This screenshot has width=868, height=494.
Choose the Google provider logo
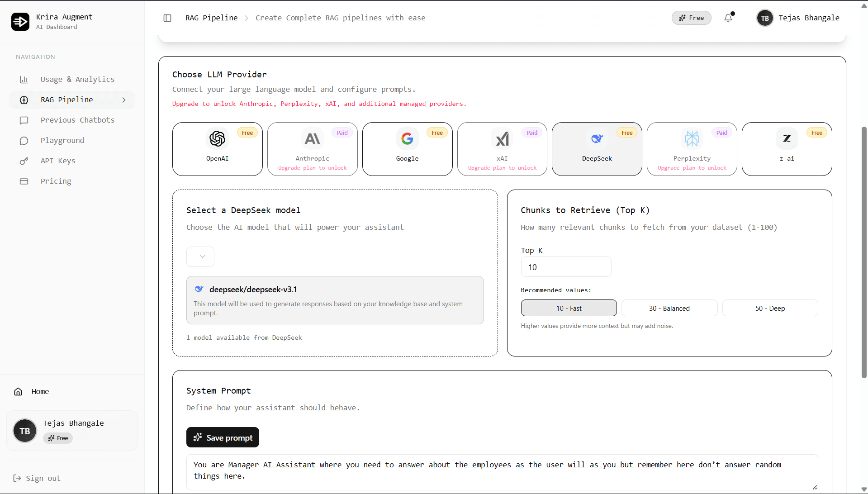click(407, 139)
